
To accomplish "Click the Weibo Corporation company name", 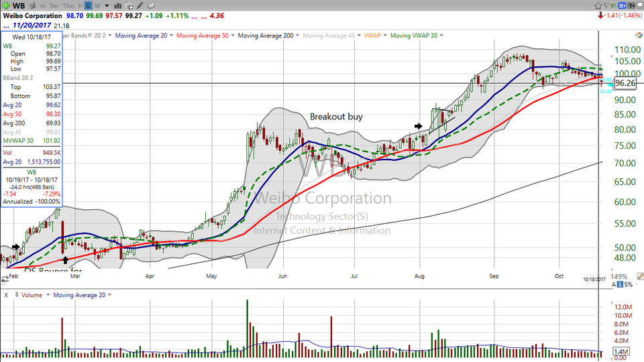I will coord(32,15).
